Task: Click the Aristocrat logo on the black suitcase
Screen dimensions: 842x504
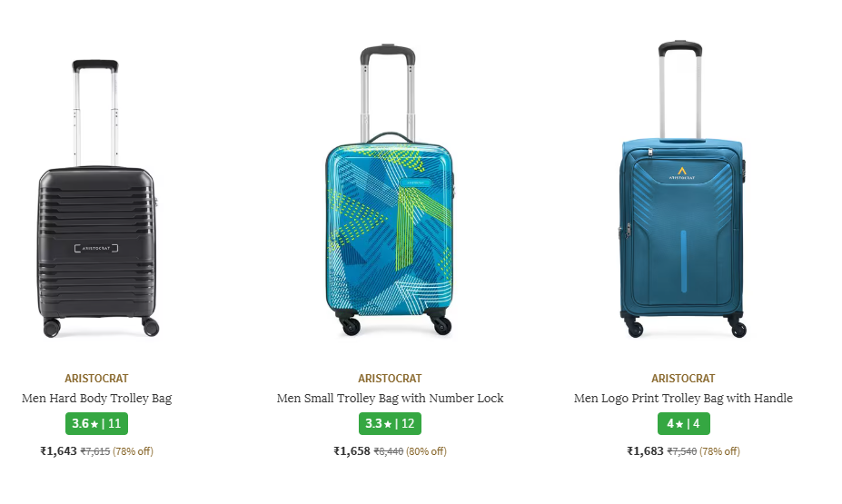Action: 96,248
